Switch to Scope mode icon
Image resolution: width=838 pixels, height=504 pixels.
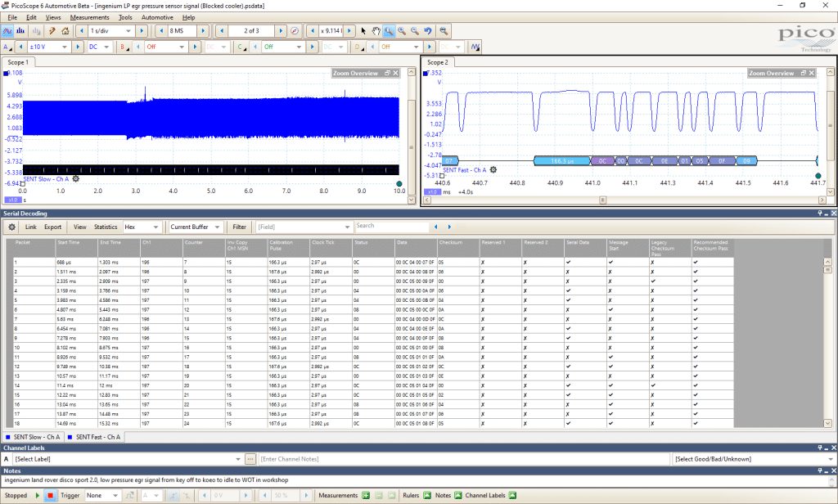[x=7, y=31]
